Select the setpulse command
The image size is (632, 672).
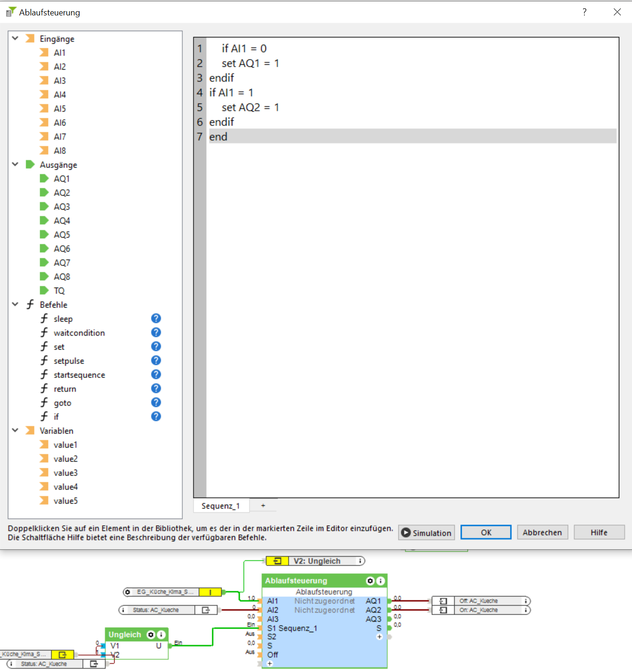[69, 361]
